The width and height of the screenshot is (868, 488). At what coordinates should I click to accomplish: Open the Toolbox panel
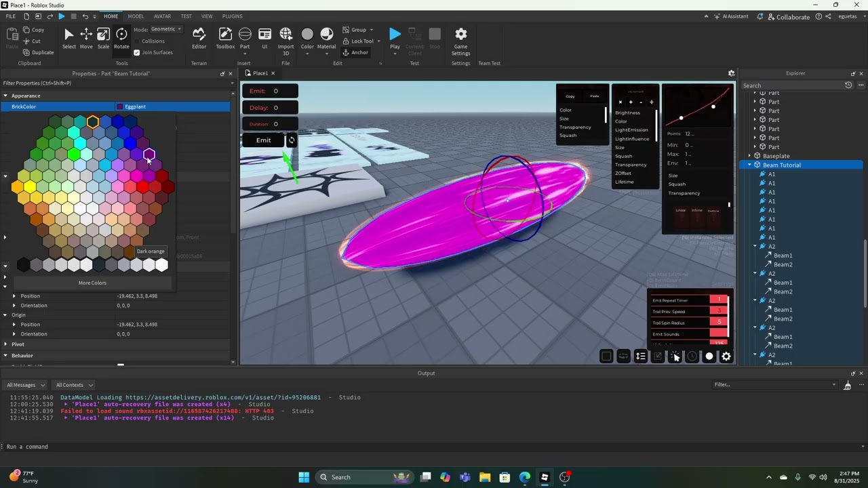click(225, 39)
